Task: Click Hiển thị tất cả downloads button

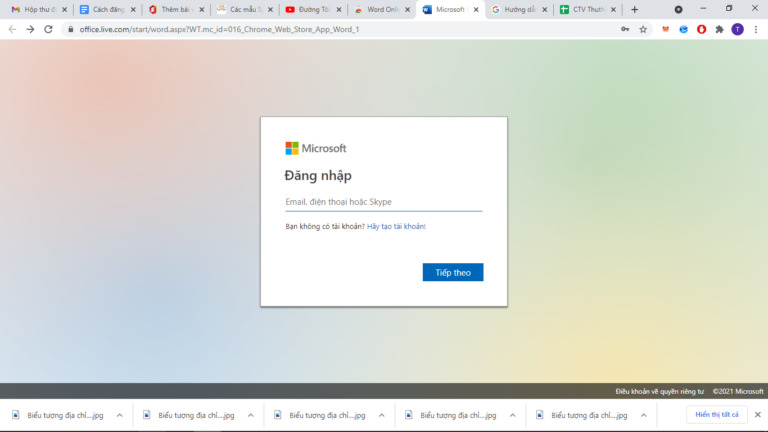Action: 717,414
